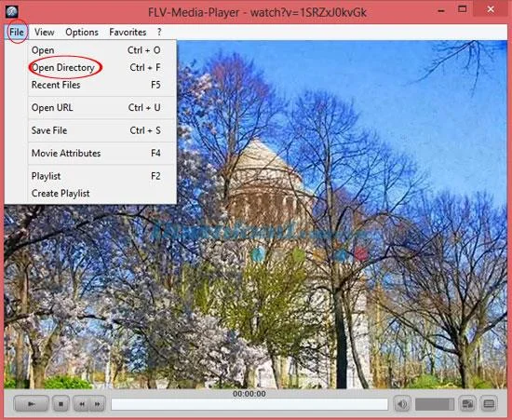Adjust the volume slider
Image resolution: width=512 pixels, height=420 pixels.
435,404
